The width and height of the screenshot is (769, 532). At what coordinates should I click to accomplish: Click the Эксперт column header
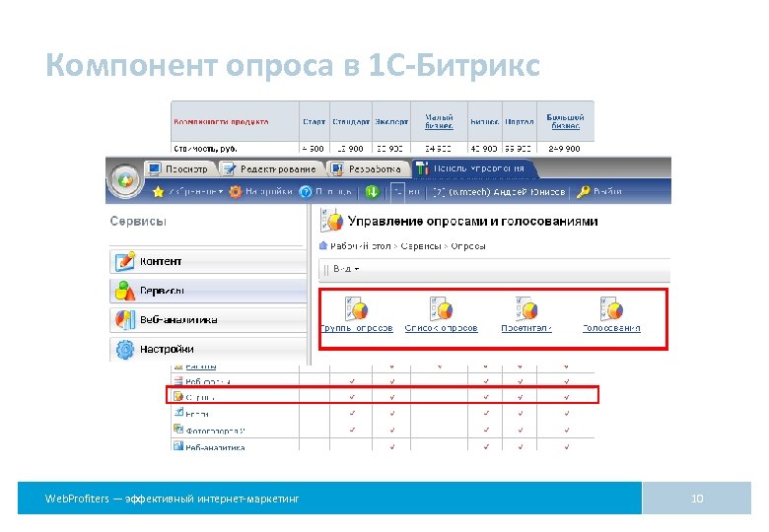click(391, 121)
